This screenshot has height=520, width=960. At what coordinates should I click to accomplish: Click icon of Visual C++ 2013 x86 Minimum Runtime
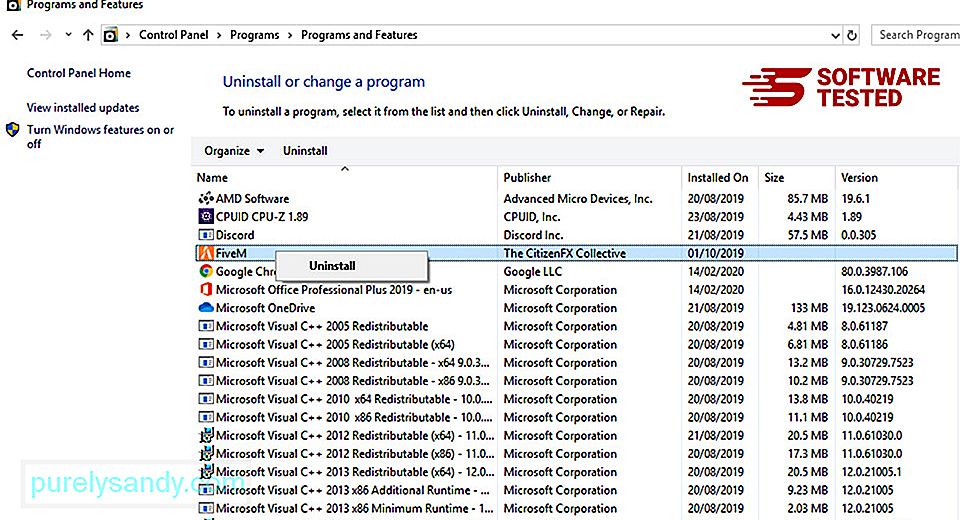(x=206, y=508)
